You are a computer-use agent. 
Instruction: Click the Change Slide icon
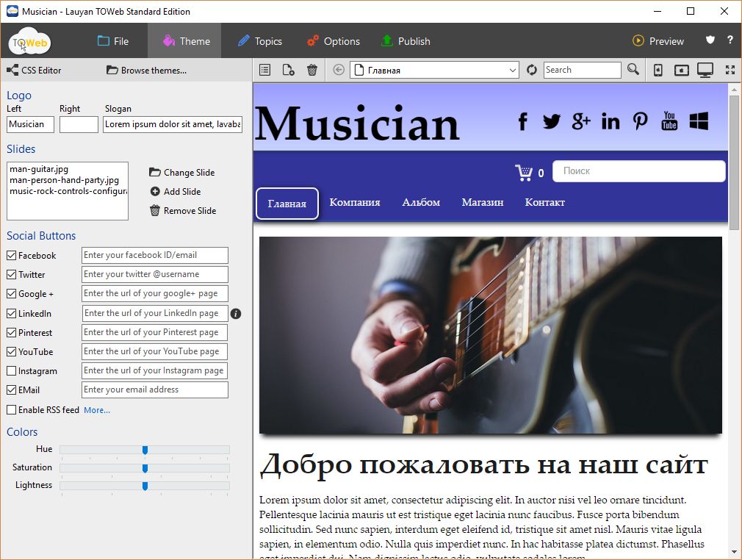(154, 173)
